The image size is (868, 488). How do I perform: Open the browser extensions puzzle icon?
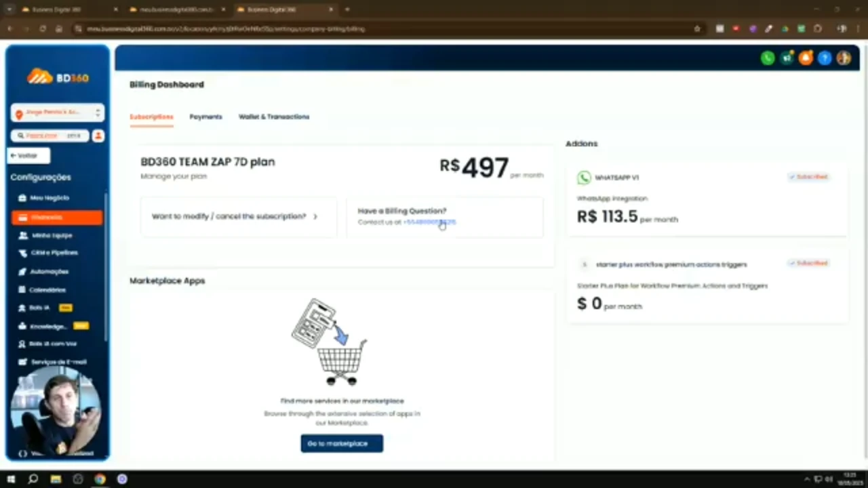(817, 29)
